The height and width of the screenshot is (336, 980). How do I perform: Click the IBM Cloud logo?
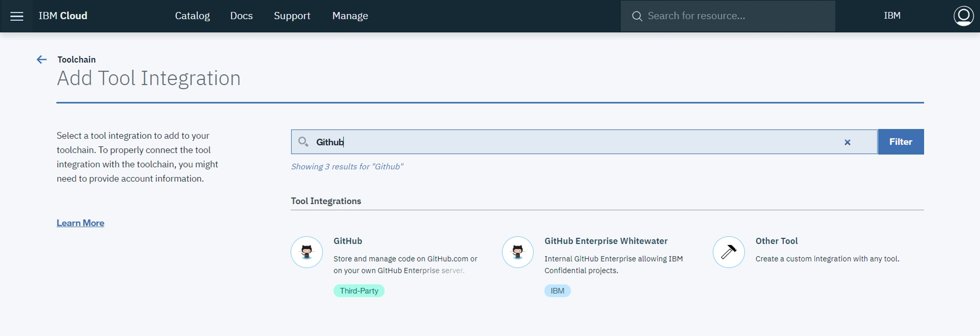[x=63, y=16]
